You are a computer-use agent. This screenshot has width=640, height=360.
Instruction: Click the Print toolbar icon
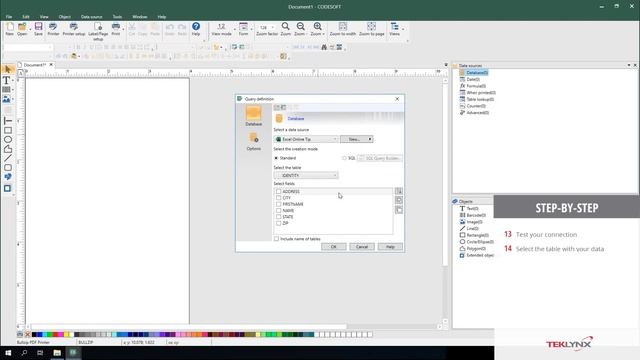tap(116, 27)
